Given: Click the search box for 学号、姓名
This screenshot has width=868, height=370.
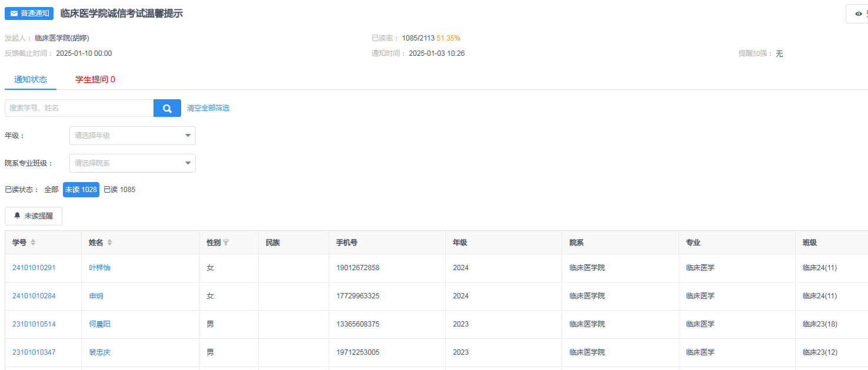Looking at the screenshot, I should pyautogui.click(x=79, y=108).
